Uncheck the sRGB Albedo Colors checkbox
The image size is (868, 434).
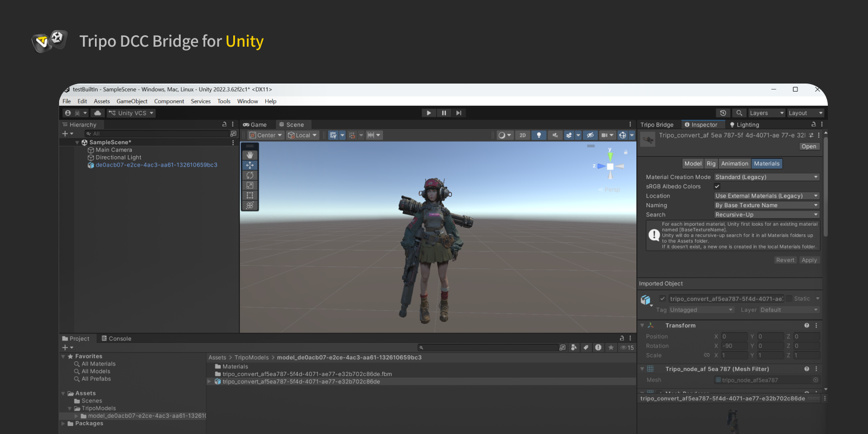pyautogui.click(x=717, y=187)
